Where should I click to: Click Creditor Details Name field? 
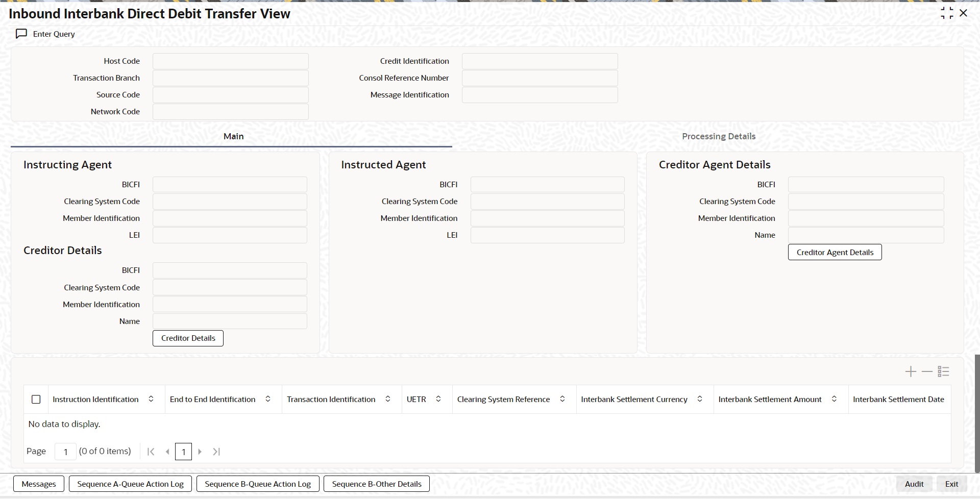pyautogui.click(x=230, y=321)
